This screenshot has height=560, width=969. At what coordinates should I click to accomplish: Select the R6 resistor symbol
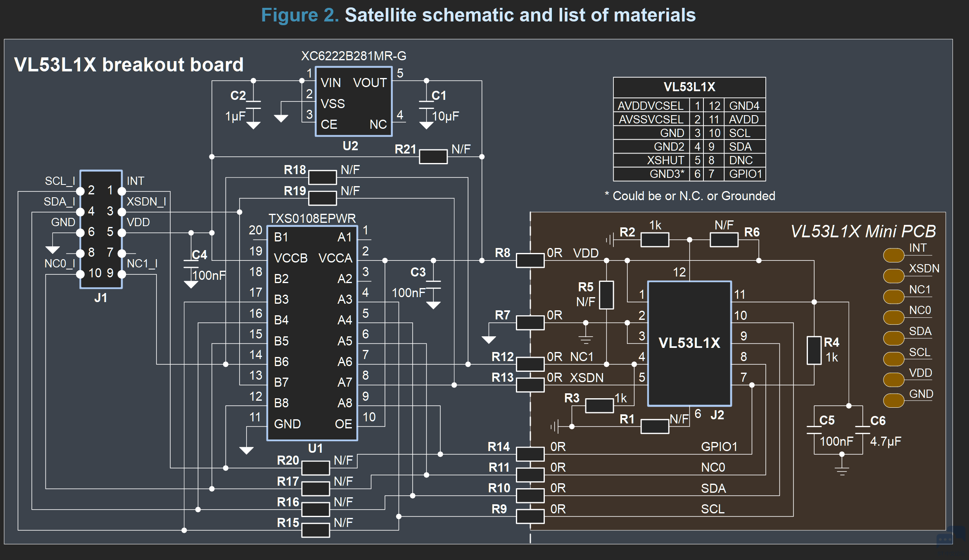click(724, 240)
